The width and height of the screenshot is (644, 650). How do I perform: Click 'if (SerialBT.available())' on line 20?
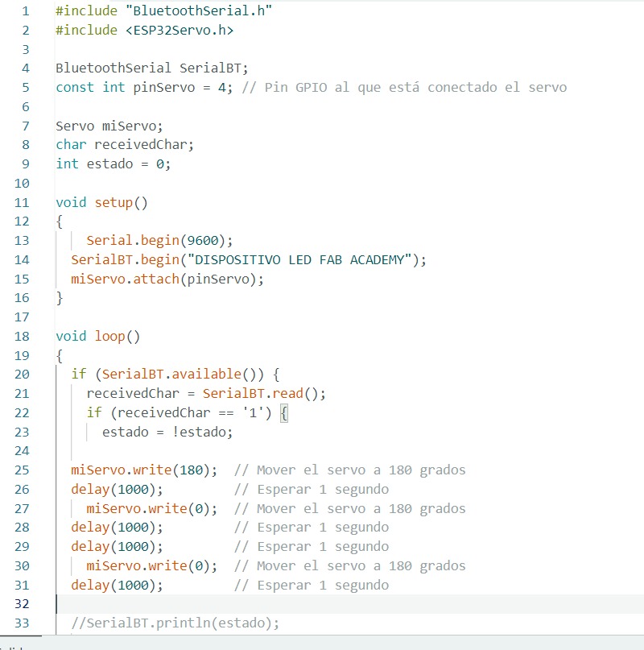click(167, 375)
